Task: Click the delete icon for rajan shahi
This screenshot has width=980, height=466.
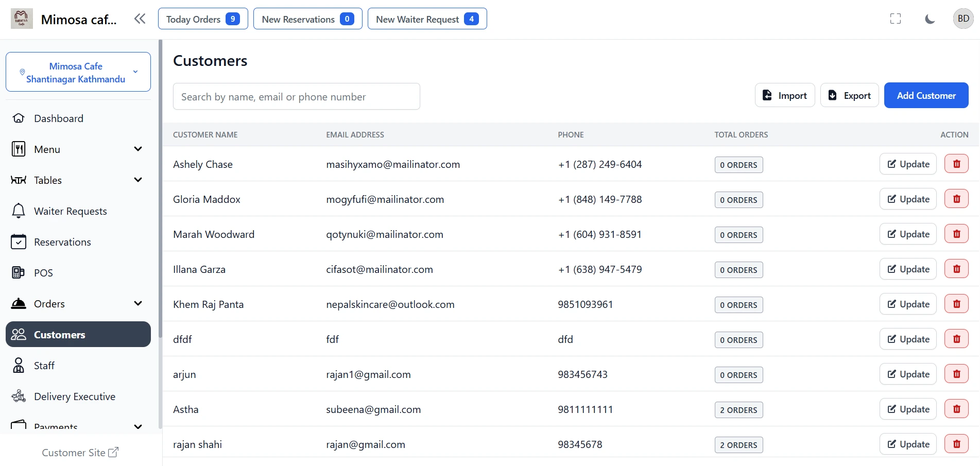Action: pyautogui.click(x=956, y=443)
